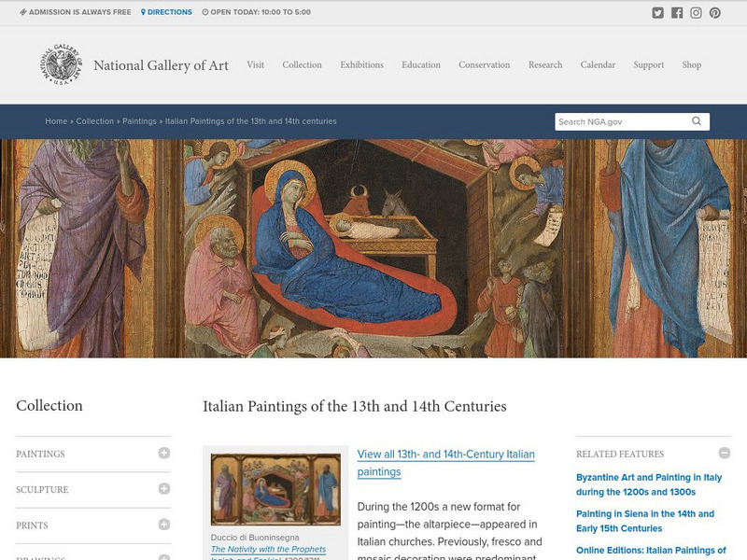Expand the Paintings sidebar section
747x560 pixels.
164,453
